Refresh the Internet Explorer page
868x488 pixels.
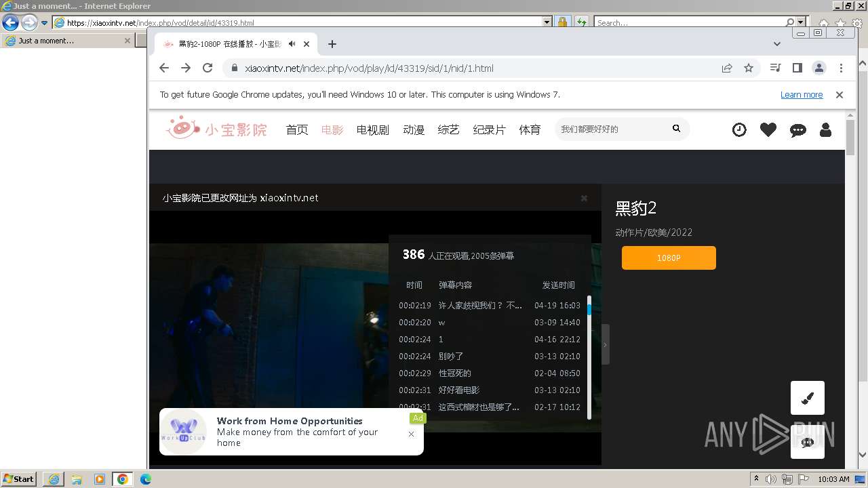[x=581, y=22]
